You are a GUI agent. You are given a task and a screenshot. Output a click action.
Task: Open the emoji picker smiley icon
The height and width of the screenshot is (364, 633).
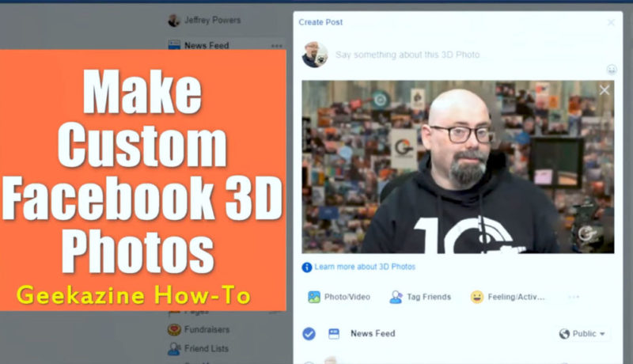tap(612, 70)
